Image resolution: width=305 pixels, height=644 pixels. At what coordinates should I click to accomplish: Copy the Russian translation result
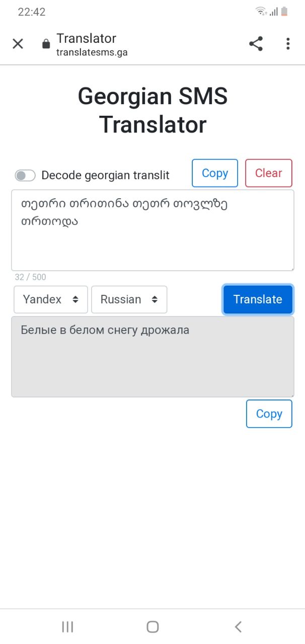click(269, 414)
